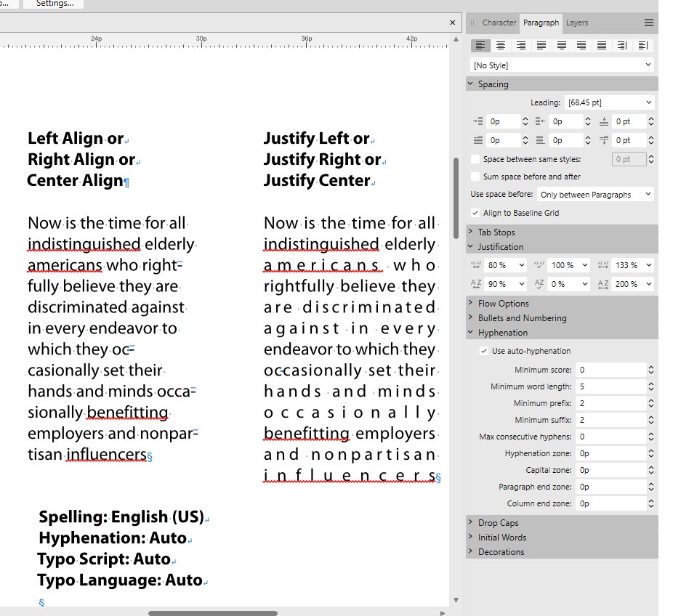
Task: Untick the Align to Baseline Grid checkbox
Action: [x=475, y=213]
